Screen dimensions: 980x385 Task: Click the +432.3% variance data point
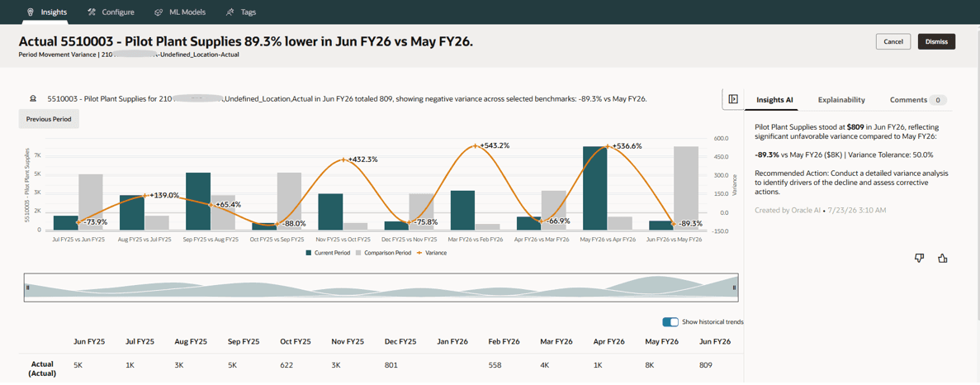pyautogui.click(x=343, y=159)
